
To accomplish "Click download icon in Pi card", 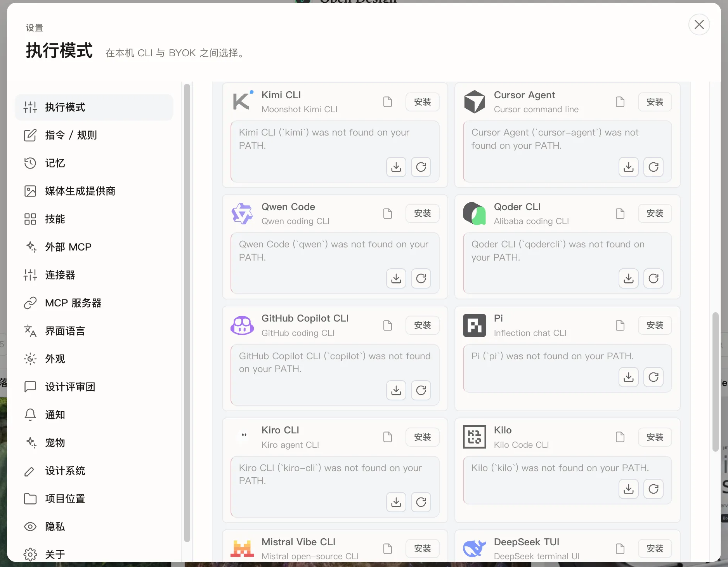I will tap(628, 377).
